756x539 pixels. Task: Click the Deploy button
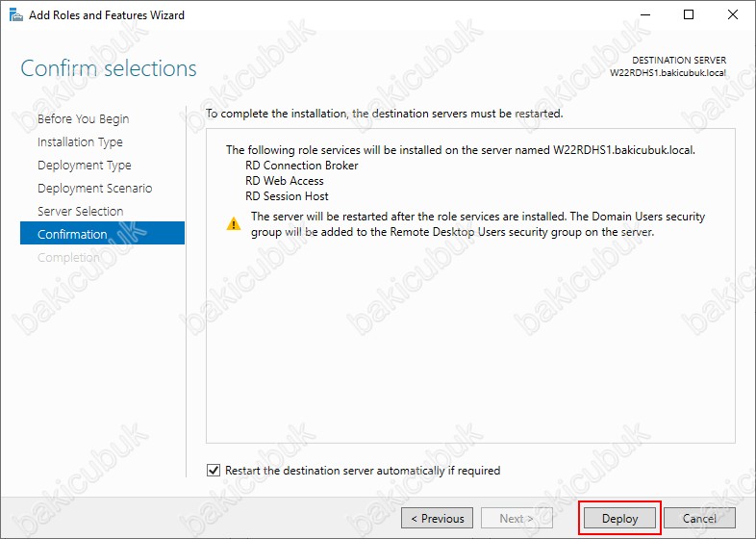(619, 518)
